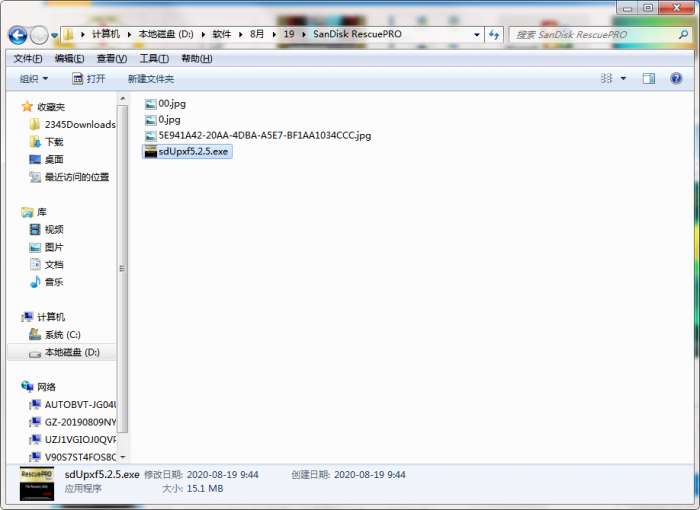This screenshot has height=510, width=700.
Task: Open the 帮助(H) menu
Action: (x=196, y=59)
